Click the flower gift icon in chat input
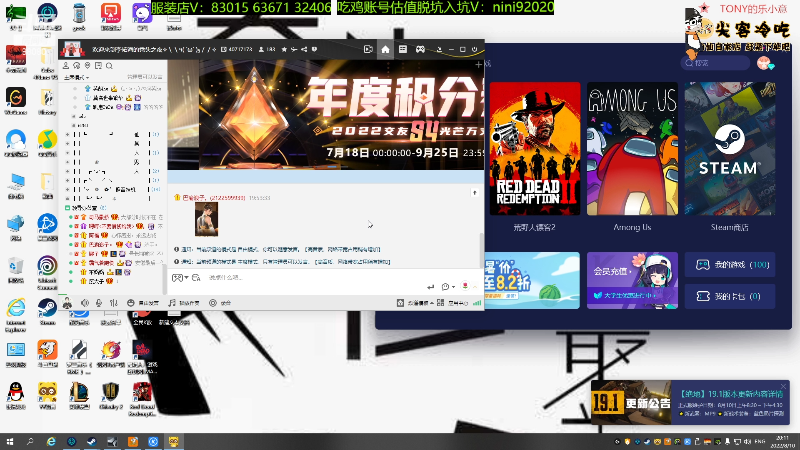 tap(465, 286)
